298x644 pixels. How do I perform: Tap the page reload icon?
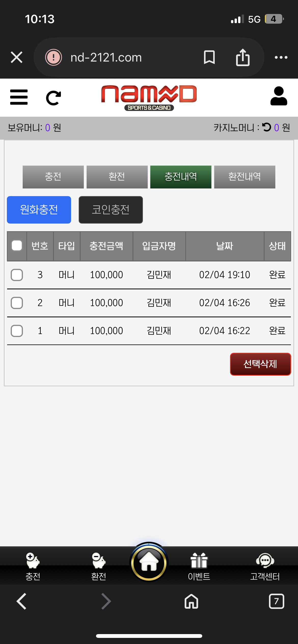[x=53, y=98]
